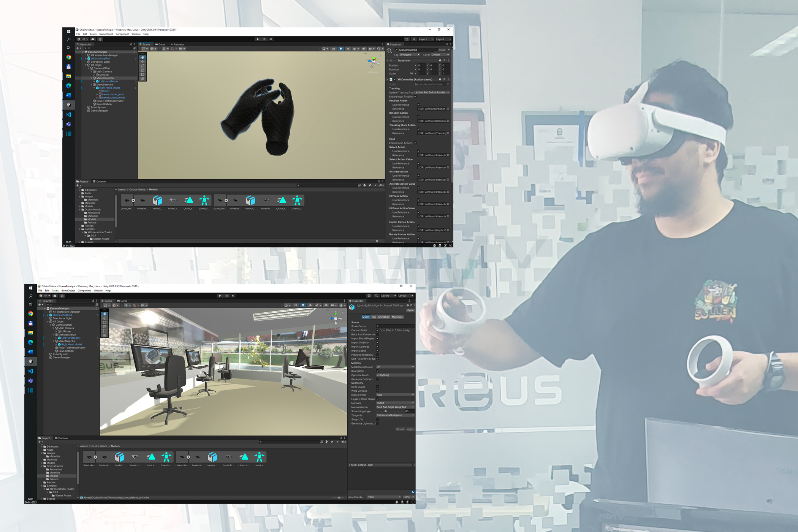798x532 pixels.
Task: Toggle the Generate Colliders checkbox
Action: pos(377,379)
